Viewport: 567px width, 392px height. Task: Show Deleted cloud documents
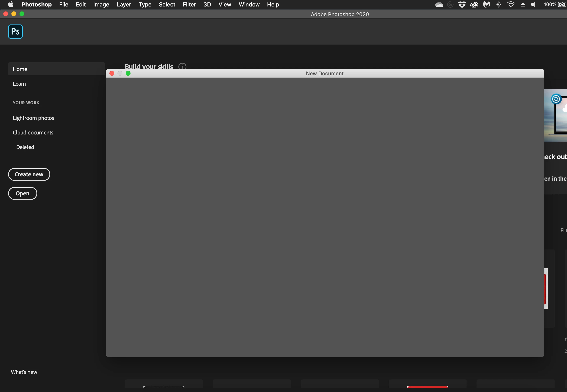click(x=25, y=147)
